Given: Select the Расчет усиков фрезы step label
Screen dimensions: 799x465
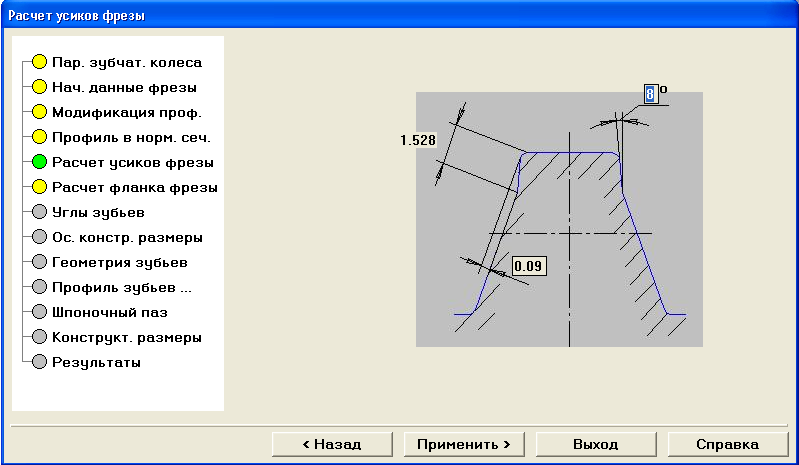Looking at the screenshot, I should click(x=133, y=162).
